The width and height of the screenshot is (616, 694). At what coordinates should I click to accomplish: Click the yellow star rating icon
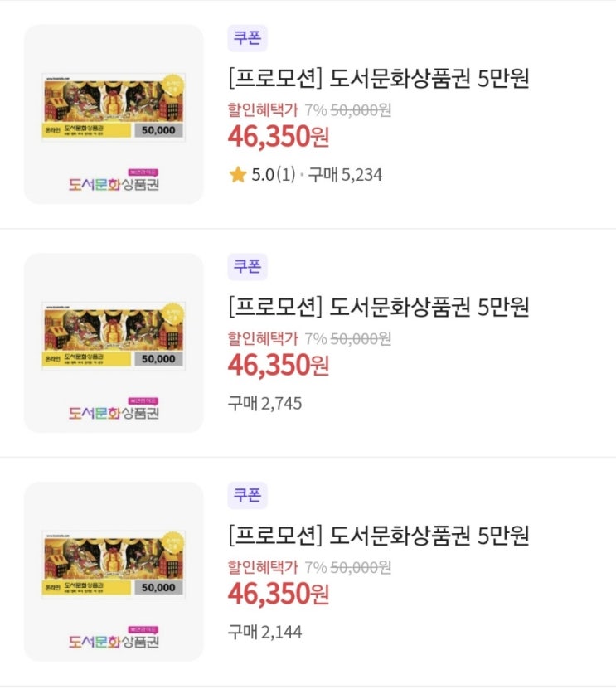pos(238,175)
